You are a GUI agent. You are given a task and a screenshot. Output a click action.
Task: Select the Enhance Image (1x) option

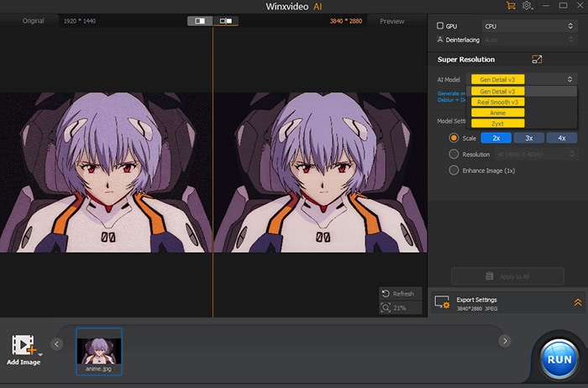tap(454, 170)
